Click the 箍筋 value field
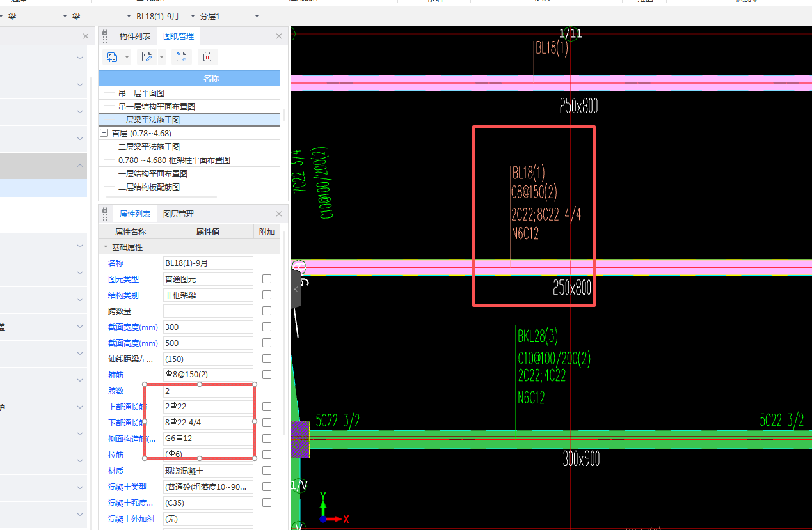Image resolution: width=812 pixels, height=530 pixels. 208,375
